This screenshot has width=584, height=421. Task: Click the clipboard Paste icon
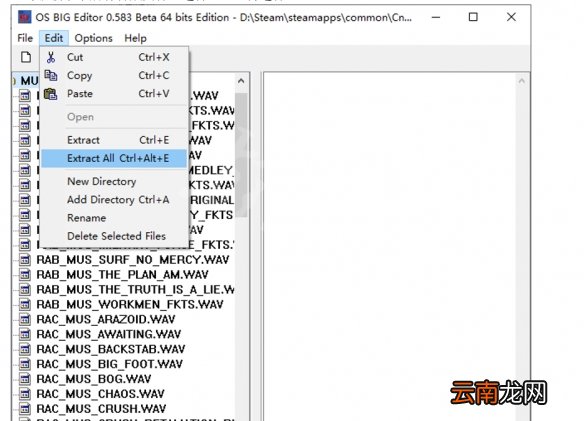click(51, 94)
